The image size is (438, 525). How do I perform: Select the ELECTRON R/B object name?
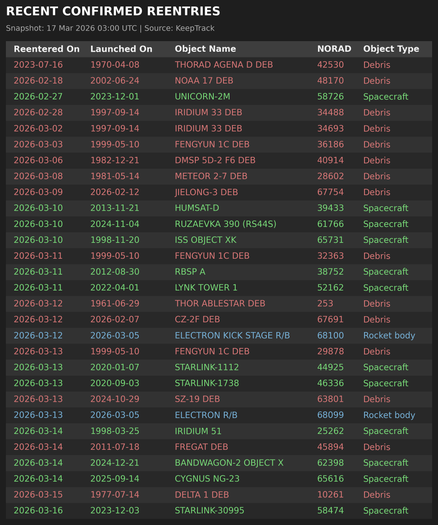point(206,415)
